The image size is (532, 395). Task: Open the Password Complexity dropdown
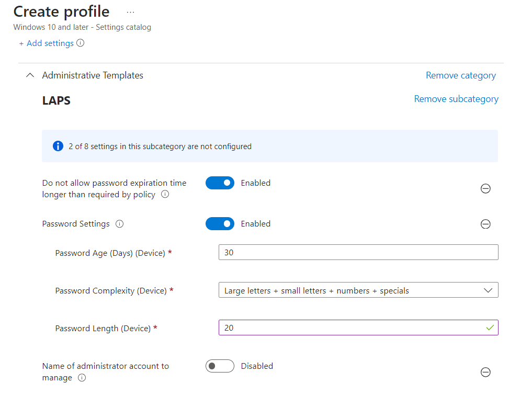(x=358, y=290)
